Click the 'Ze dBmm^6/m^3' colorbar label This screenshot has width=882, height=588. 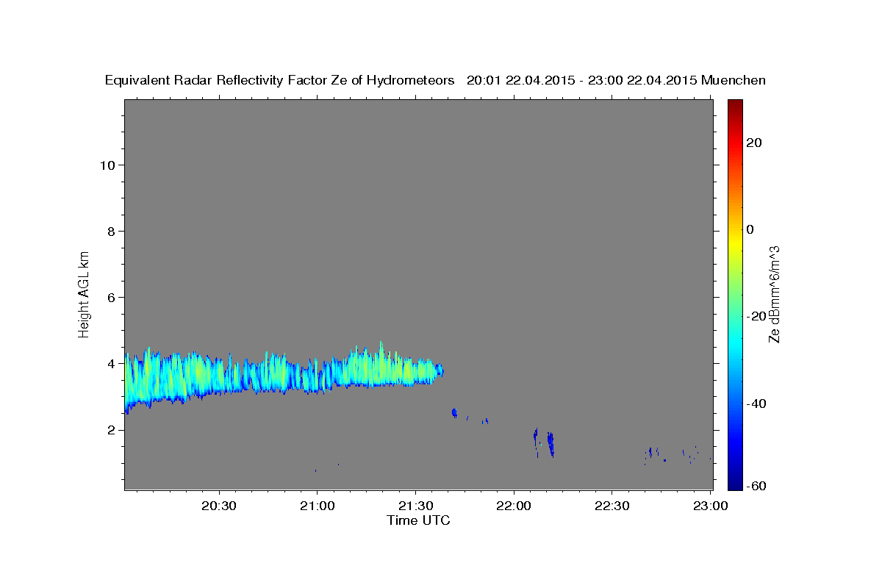coord(774,294)
